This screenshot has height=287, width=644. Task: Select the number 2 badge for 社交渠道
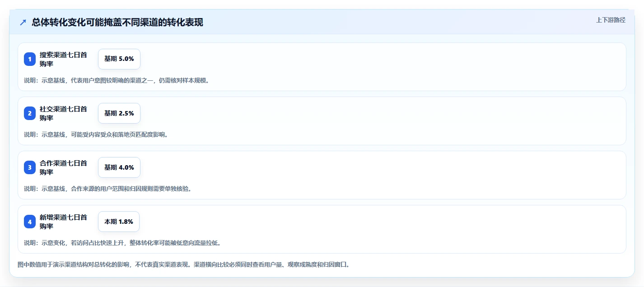coord(30,113)
